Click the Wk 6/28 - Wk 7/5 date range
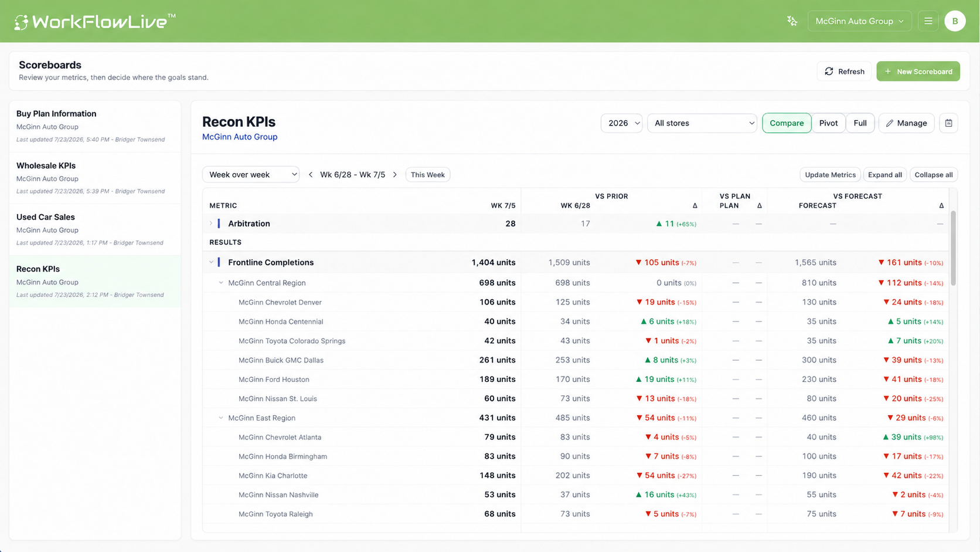 coord(352,175)
